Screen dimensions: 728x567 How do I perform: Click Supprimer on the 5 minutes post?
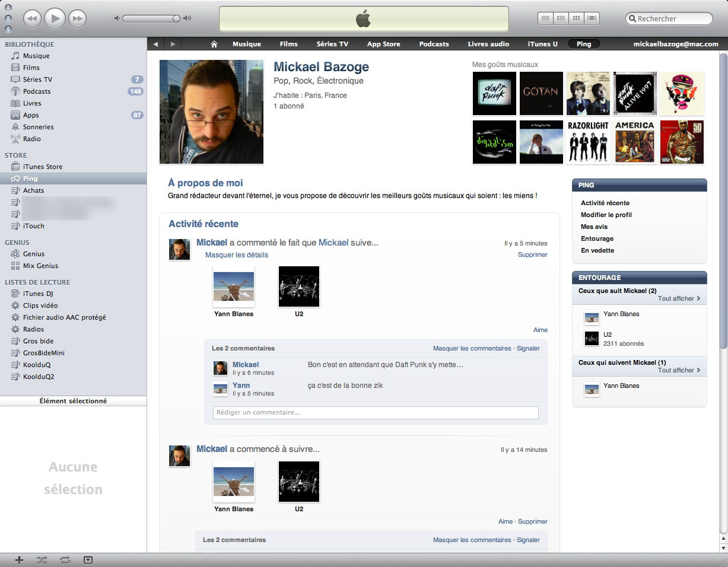click(533, 254)
